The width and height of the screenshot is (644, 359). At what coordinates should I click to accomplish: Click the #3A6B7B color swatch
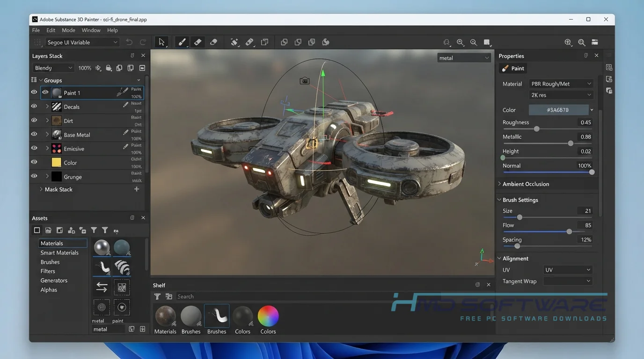point(558,110)
